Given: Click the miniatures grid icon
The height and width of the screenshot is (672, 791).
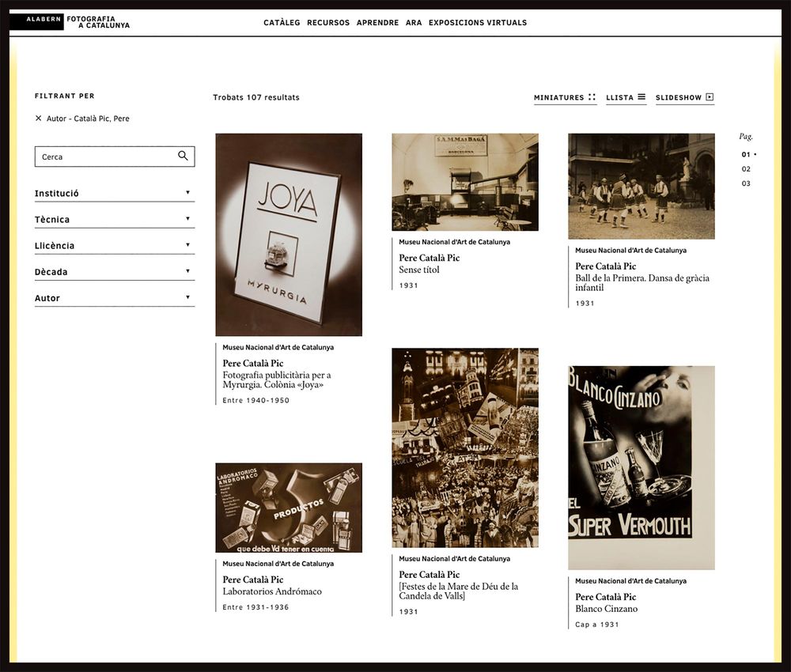Looking at the screenshot, I should [592, 96].
